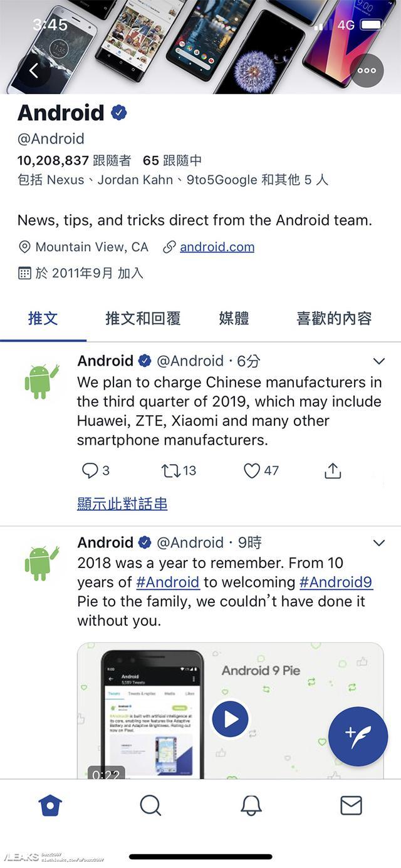Open the Messages envelope tab
Screen dimensions: 401x868
351,805
